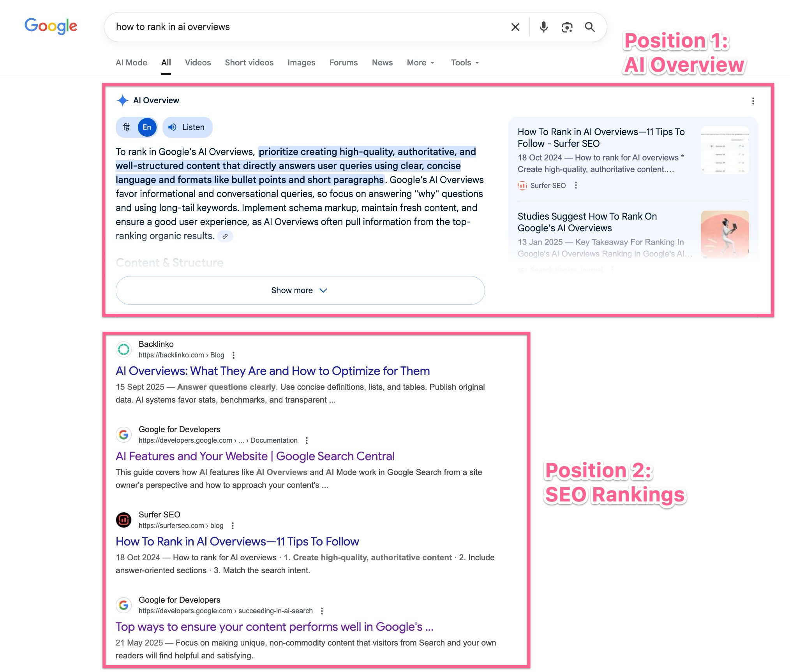Expand the More dropdown menu
This screenshot has width=790, height=672.
421,63
